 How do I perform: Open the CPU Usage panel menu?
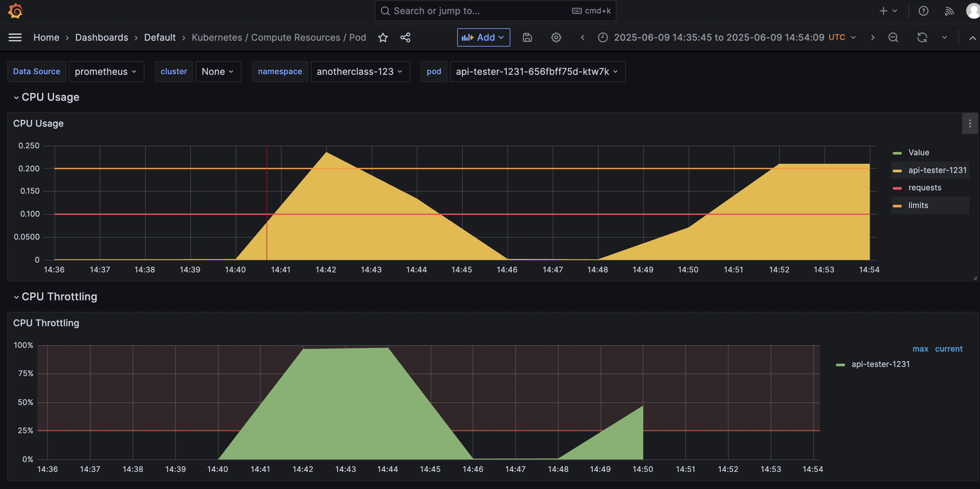pos(970,123)
